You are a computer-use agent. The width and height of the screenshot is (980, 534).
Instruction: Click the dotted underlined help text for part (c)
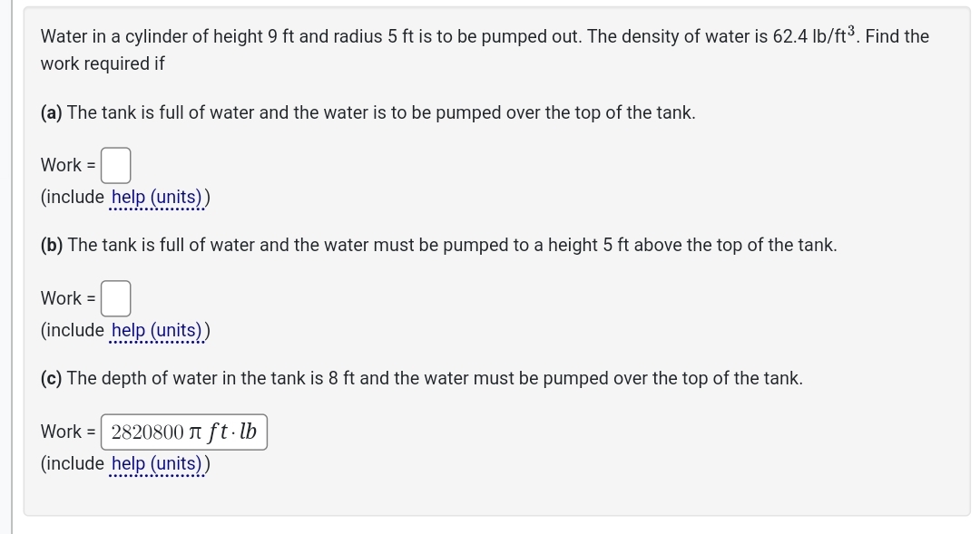point(156,462)
